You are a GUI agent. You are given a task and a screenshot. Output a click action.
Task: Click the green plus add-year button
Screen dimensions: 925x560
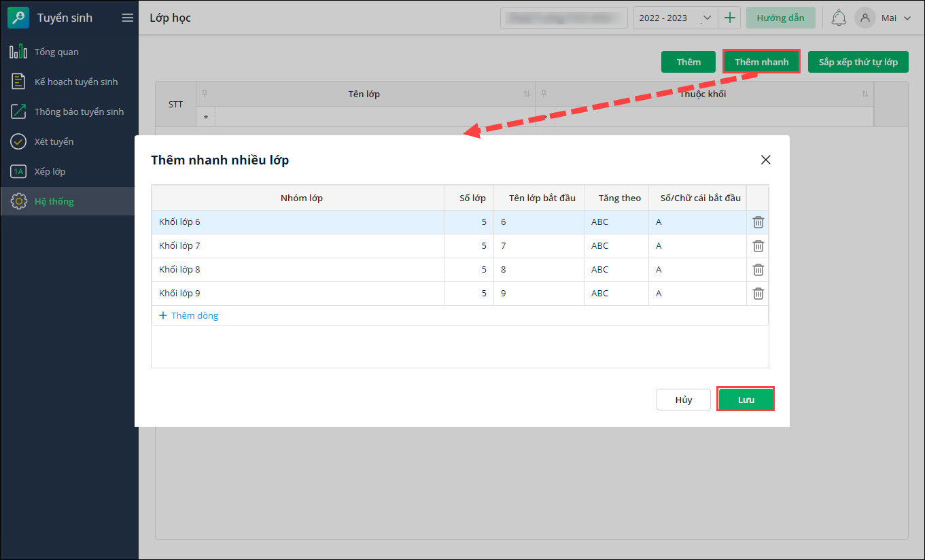click(x=730, y=18)
